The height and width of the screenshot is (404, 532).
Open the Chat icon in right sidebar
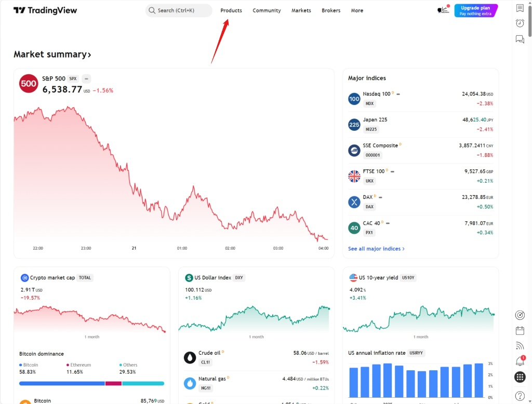tap(520, 39)
